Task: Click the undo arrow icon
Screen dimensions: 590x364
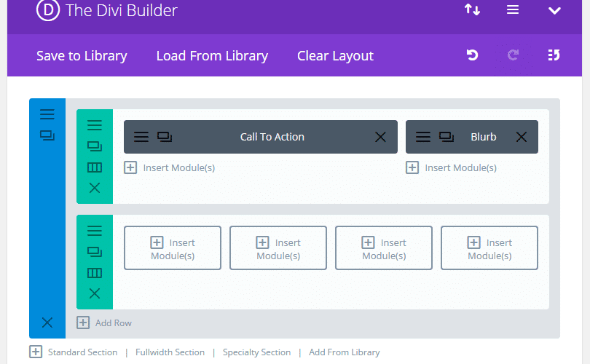Action: tap(472, 55)
